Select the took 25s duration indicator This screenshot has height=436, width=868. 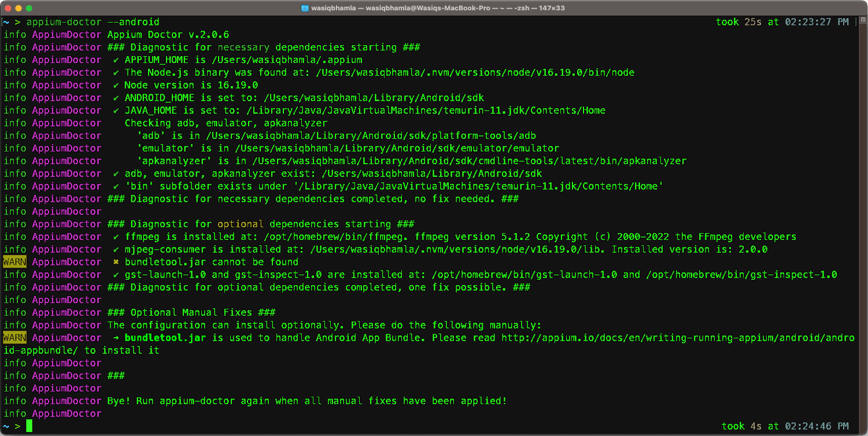(734, 22)
